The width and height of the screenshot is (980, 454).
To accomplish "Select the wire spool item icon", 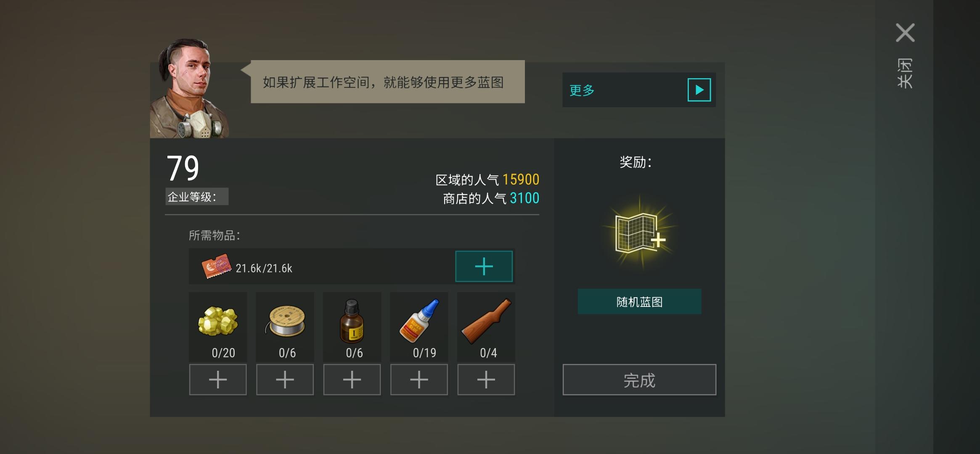I will point(285,321).
